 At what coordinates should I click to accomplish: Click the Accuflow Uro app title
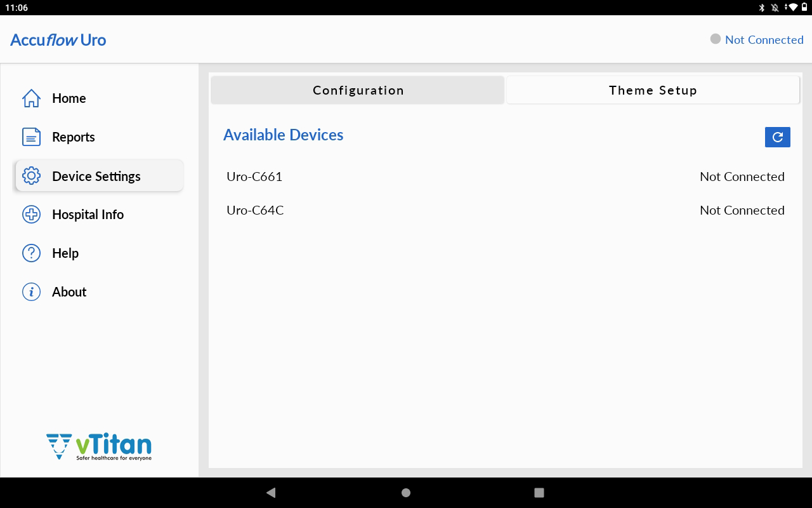58,39
